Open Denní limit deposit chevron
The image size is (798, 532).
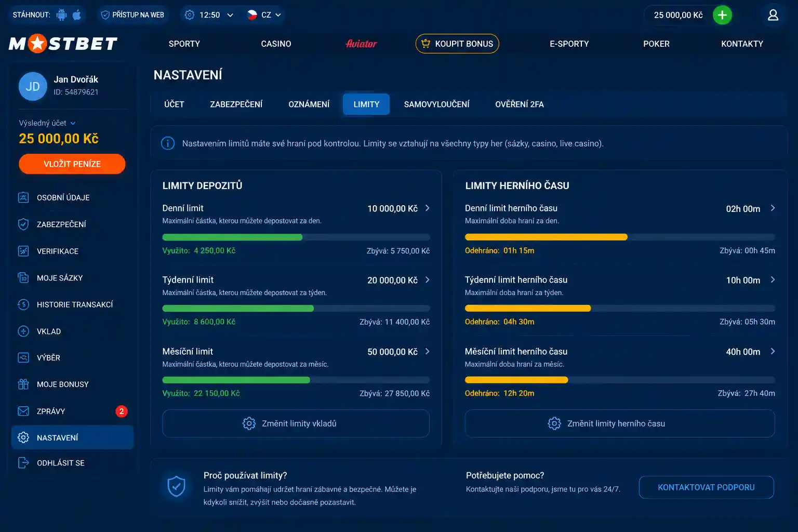pos(428,208)
